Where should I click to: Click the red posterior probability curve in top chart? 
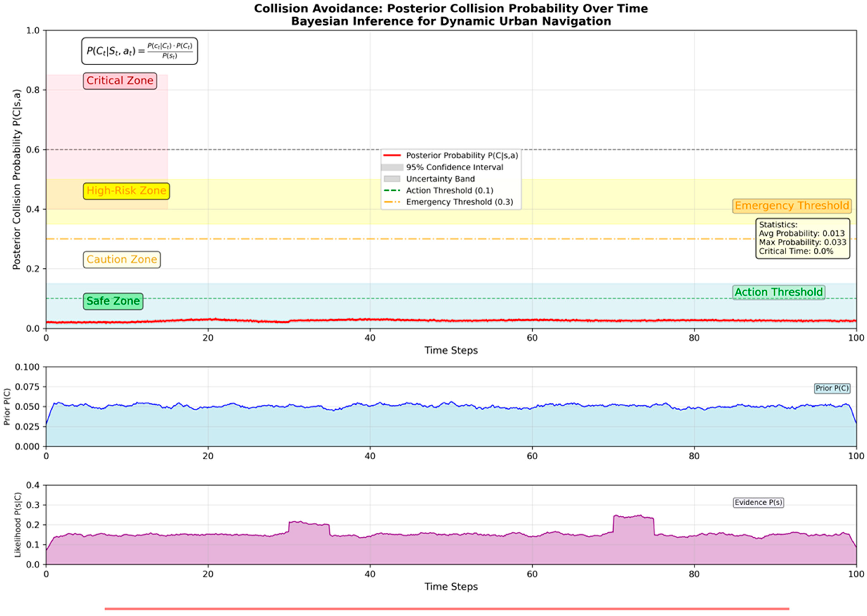tap(451, 321)
